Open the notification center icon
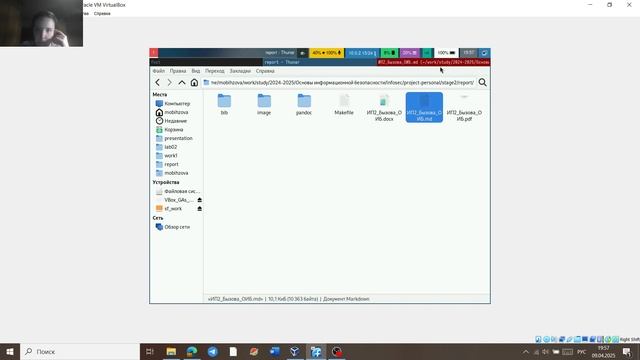Viewport: 640px width, 360px height. [627, 351]
